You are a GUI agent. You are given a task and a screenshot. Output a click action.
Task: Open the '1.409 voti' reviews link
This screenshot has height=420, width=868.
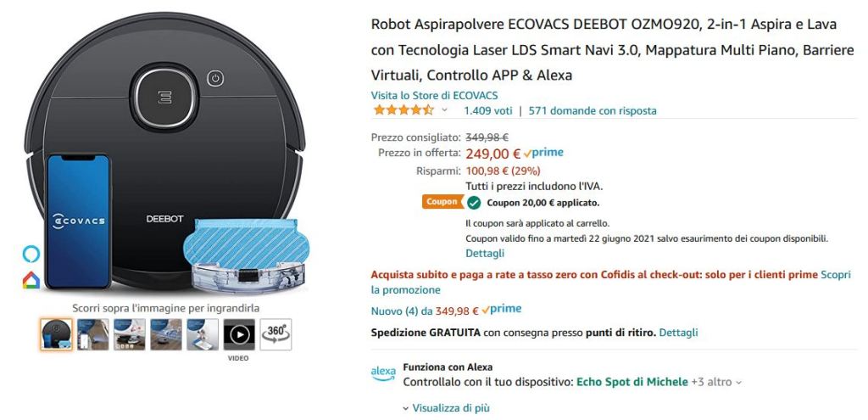click(487, 110)
